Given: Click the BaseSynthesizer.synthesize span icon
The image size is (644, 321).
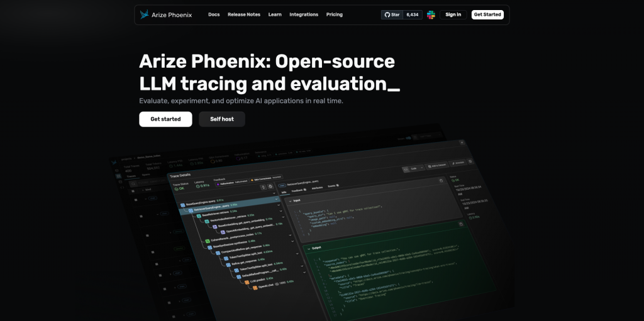Looking at the screenshot, I should tap(209, 248).
